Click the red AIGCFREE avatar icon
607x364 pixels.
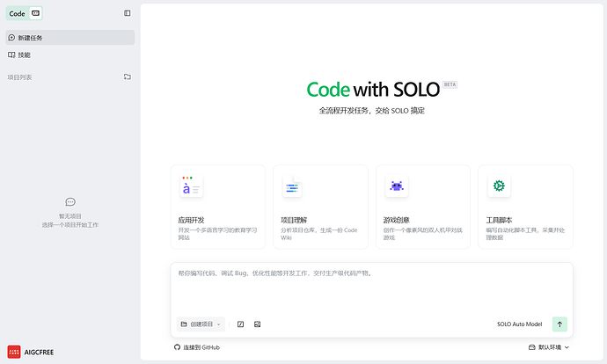click(x=14, y=352)
